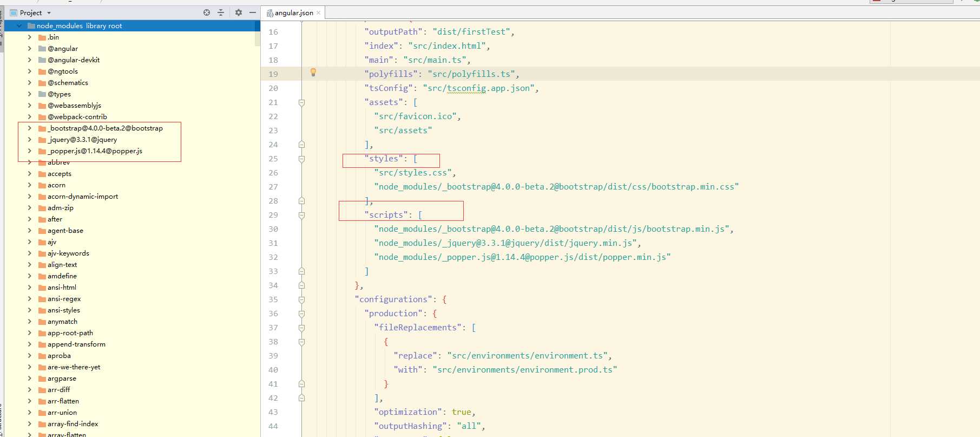Click the adm-zip folder icon
The width and height of the screenshot is (980, 437).
pos(42,208)
